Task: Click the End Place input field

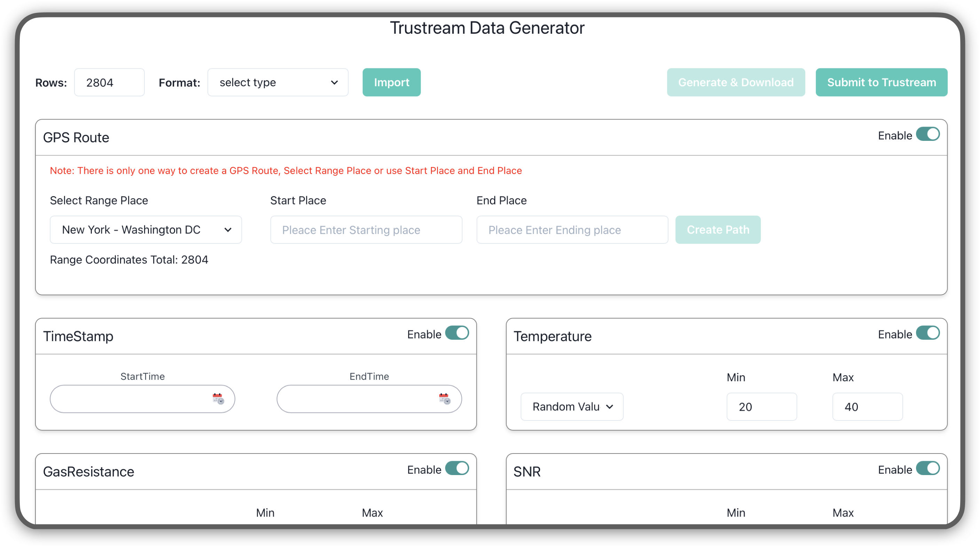Action: 572,230
